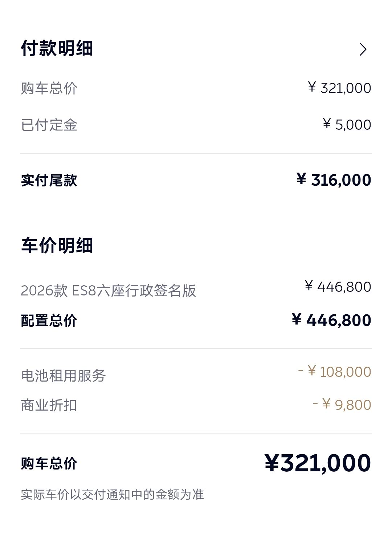This screenshot has height=560, width=392.
Task: Tap the ¥316,000 balance amount
Action: pos(334,180)
